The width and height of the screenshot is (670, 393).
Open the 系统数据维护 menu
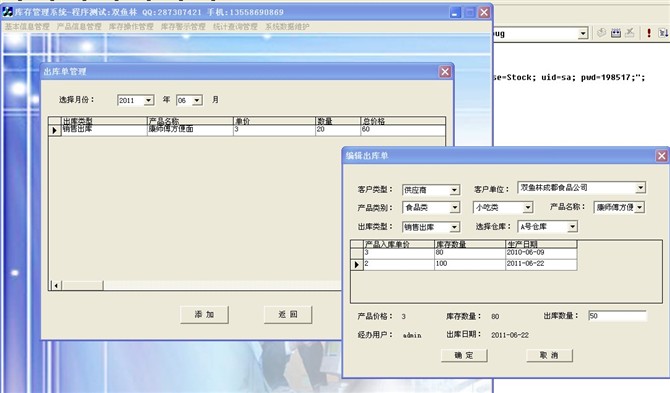click(x=287, y=26)
